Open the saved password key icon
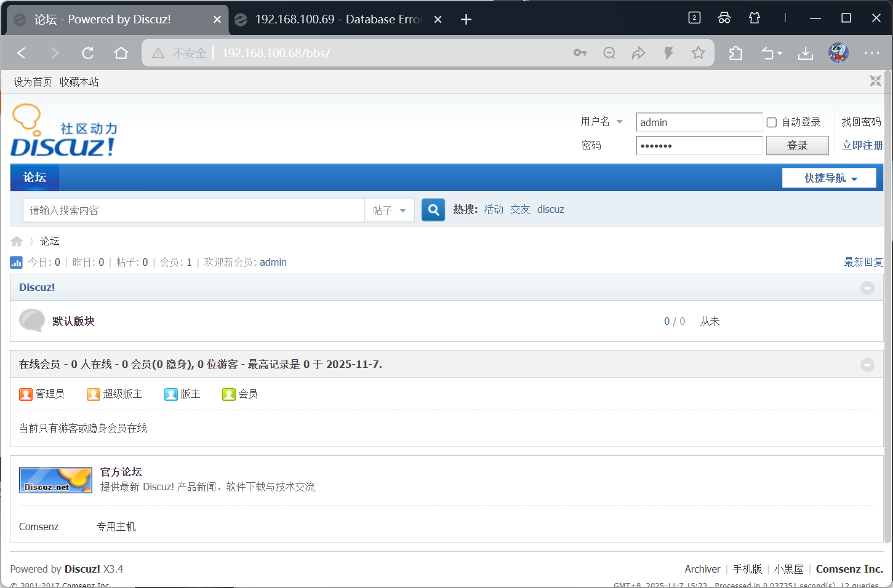The image size is (893, 588). tap(580, 53)
